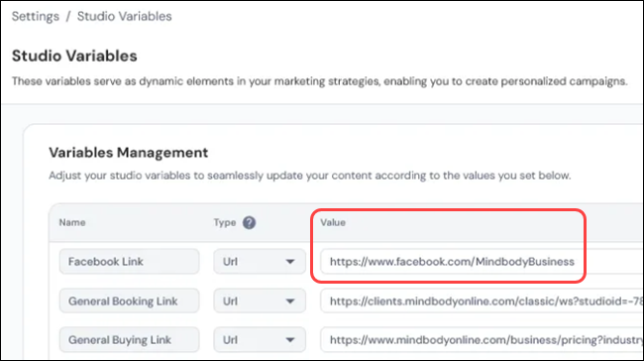The image size is (644, 361).
Task: Edit the General Buying Link name field
Action: coord(130,339)
